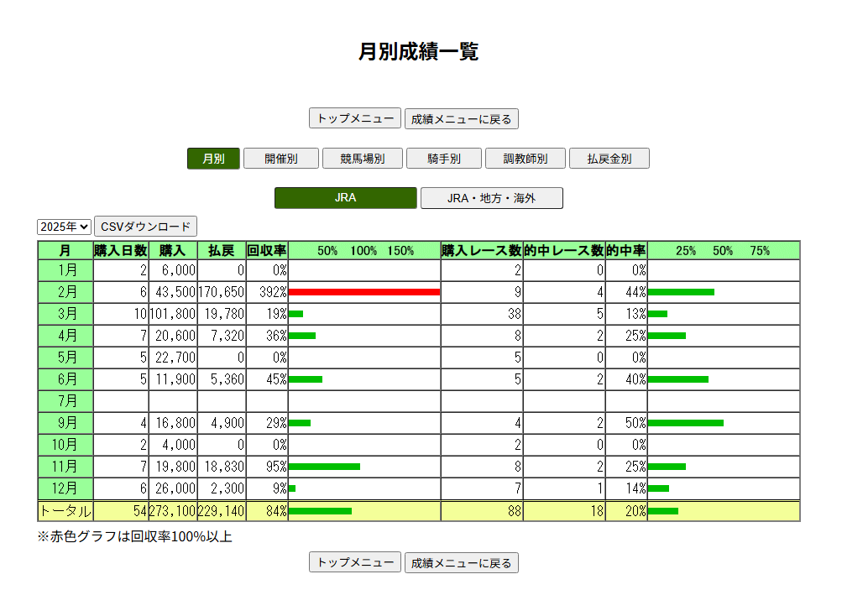Click the 2月 month row label
The image size is (842, 616).
pyautogui.click(x=65, y=292)
